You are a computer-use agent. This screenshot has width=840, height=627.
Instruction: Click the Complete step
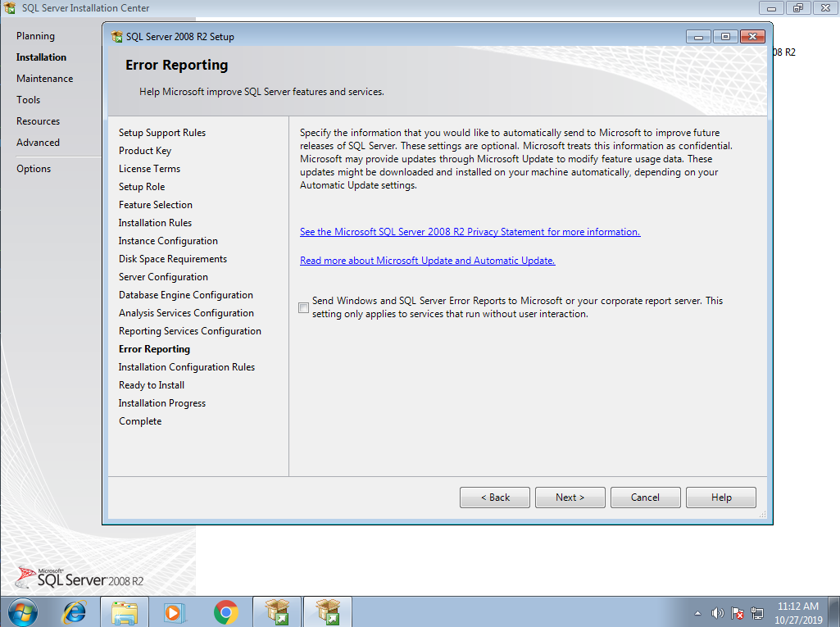coord(140,421)
